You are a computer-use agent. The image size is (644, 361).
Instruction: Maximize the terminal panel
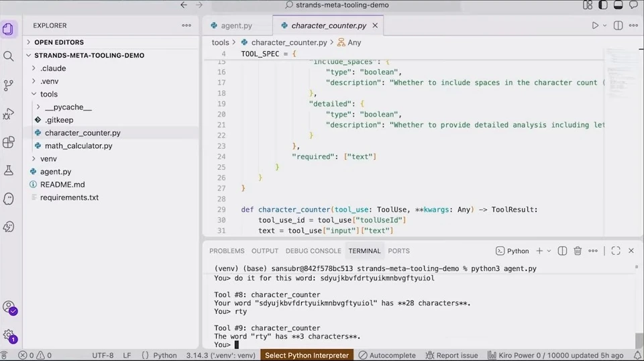pos(615,251)
